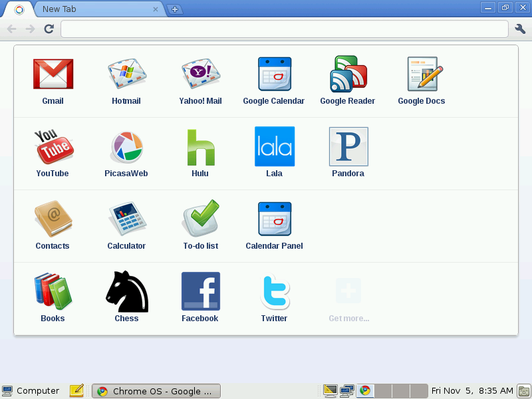This screenshot has width=532, height=399.
Task: Open the wrench settings menu
Action: click(x=520, y=29)
